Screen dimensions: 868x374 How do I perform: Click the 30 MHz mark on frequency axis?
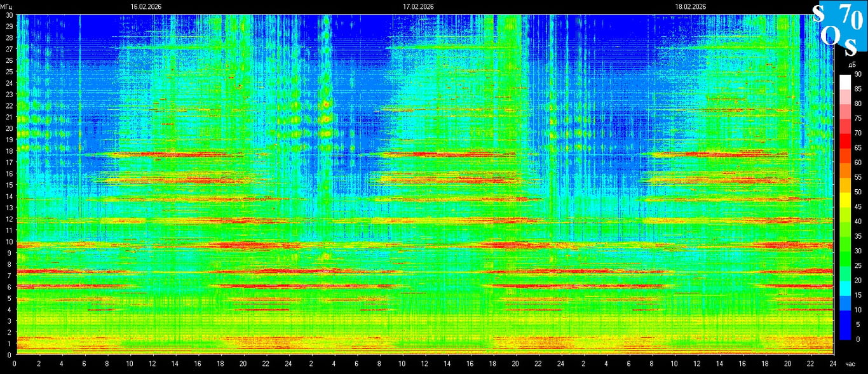pyautogui.click(x=8, y=15)
